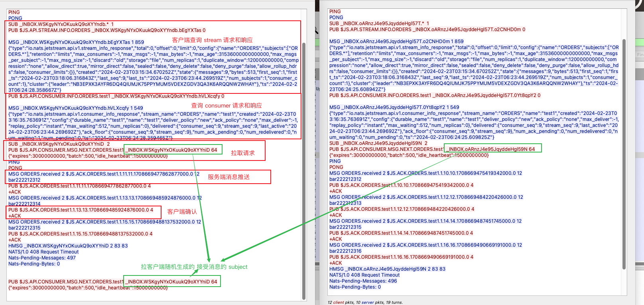Viewport: 644px width, 305px height.
Task: Click 'Nats-Pending-Messages: 496' line
Action: coord(363,281)
